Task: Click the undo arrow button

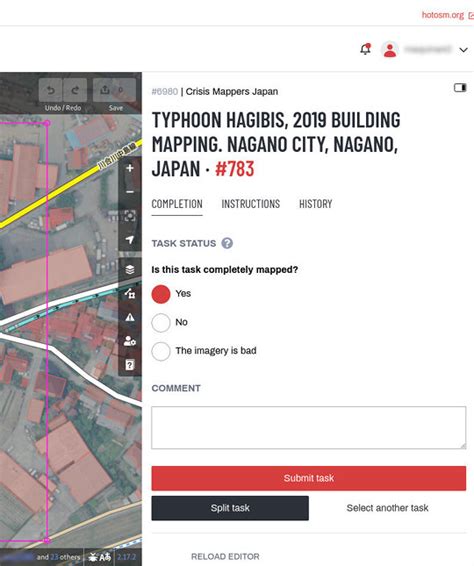Action: click(51, 90)
